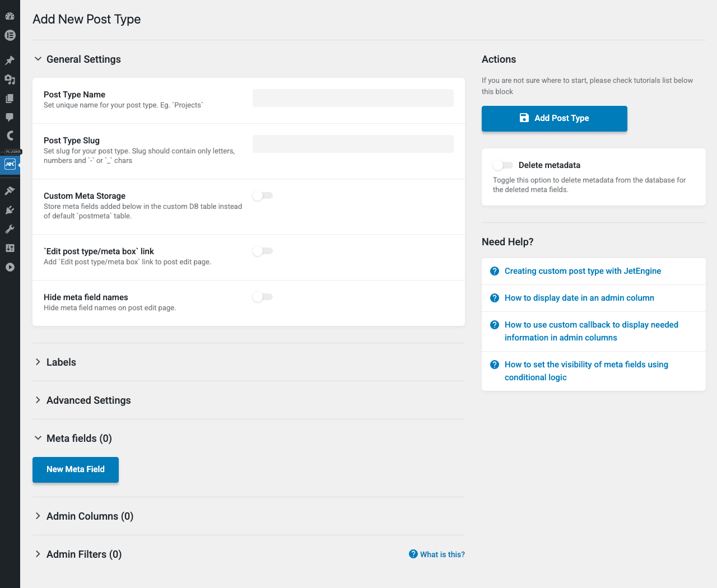The image size is (717, 588).
Task: Click the 'Actions' heading
Action: pos(499,59)
